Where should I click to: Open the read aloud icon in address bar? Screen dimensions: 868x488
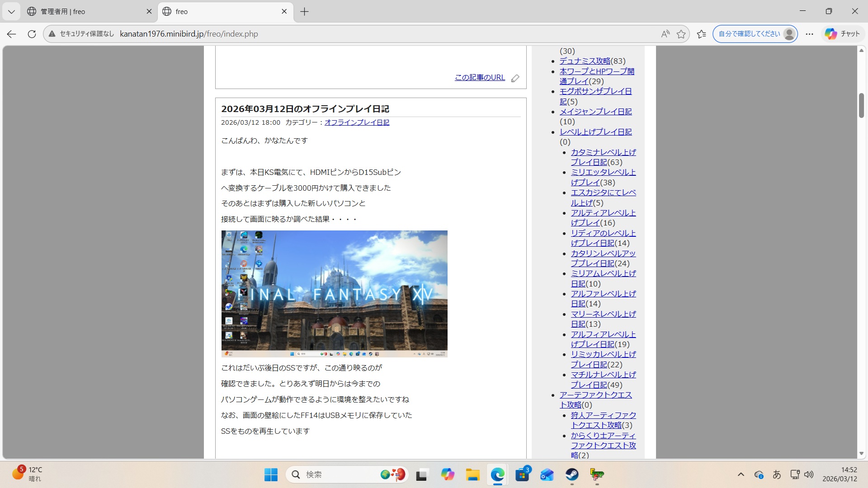pos(665,34)
